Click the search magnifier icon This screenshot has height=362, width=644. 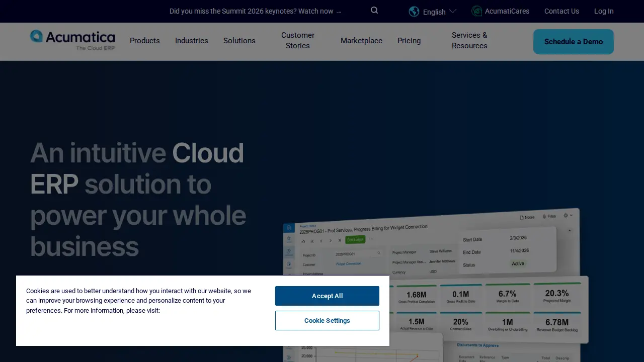point(374,11)
